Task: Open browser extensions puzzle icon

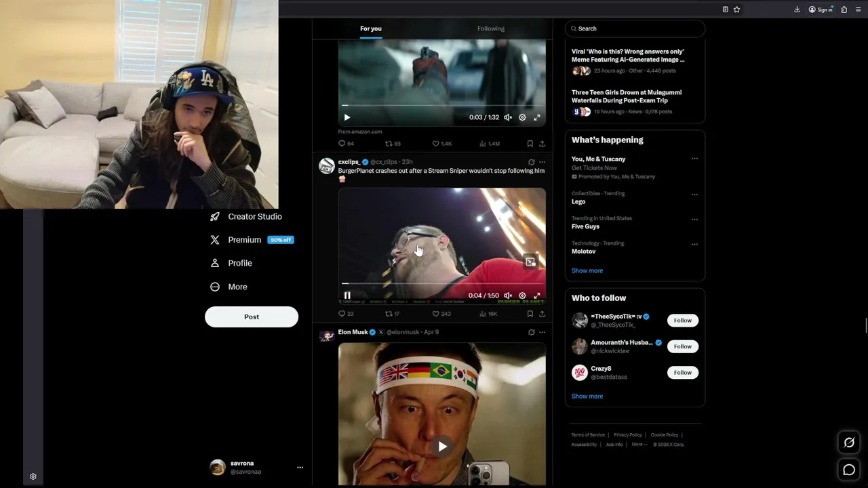Action: pos(844,9)
